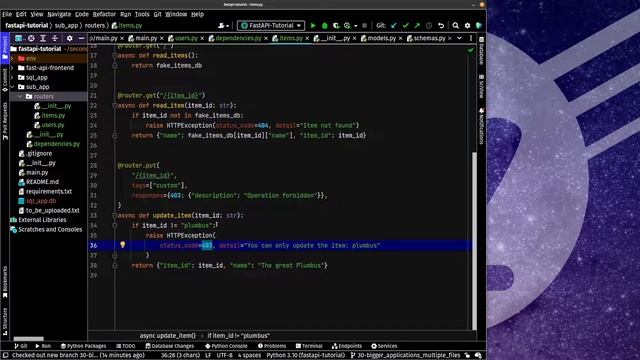Screen dimensions: 640x360
Task: Open Notifications tool window on right edge
Action: [482, 126]
